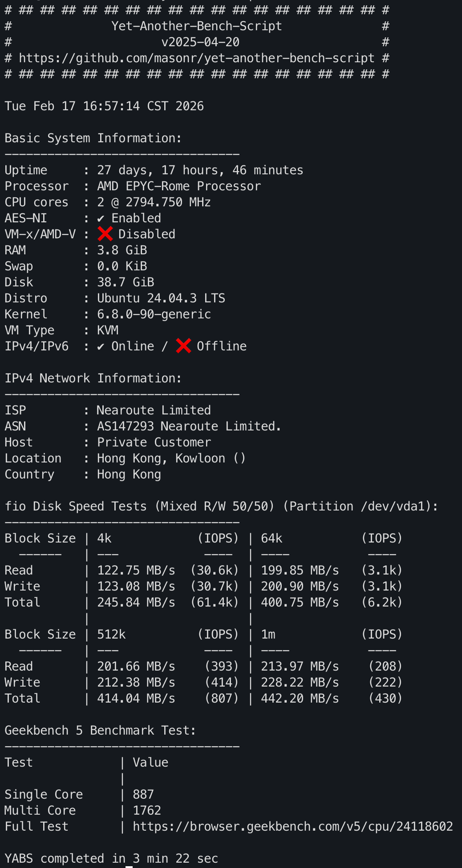Click the Ubuntu 24.04.3 LTS distro text
Viewport: 462px width, 868px height.
pyautogui.click(x=161, y=298)
